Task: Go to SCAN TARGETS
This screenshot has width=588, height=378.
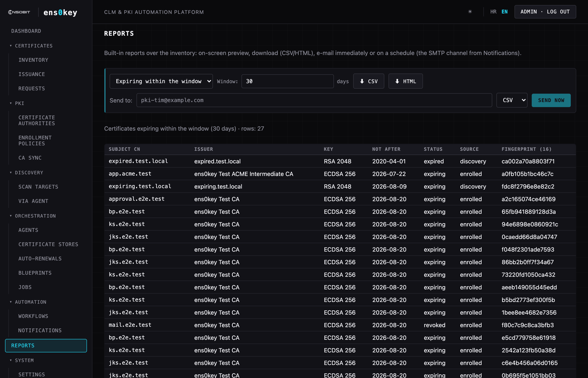Action: 38,187
